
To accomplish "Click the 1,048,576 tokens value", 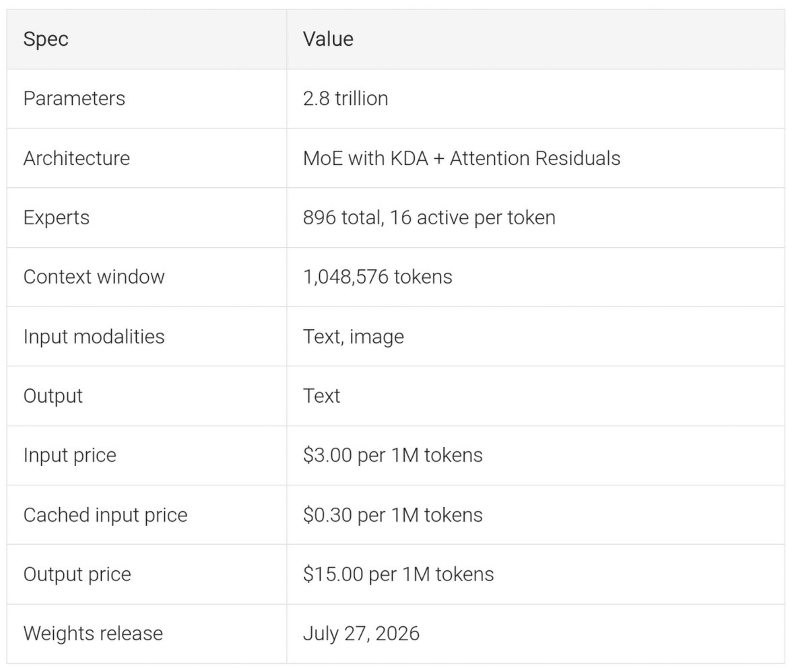I will [x=378, y=277].
